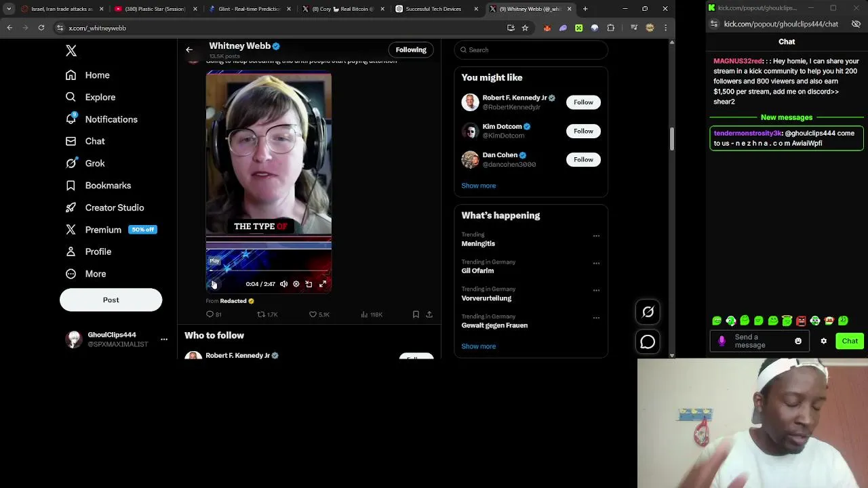Mute the video with the volume icon

(283, 284)
